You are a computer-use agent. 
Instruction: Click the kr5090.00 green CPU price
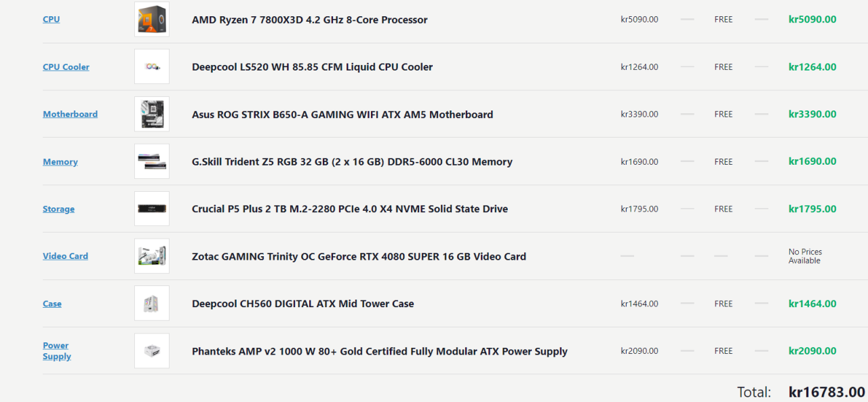812,20
